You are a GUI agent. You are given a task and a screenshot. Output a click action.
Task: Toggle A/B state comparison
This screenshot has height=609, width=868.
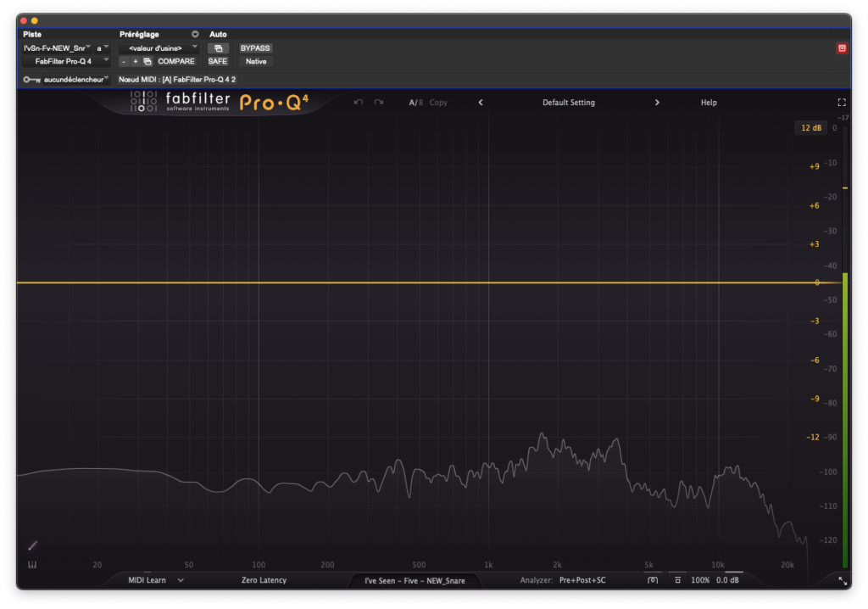pyautogui.click(x=415, y=103)
